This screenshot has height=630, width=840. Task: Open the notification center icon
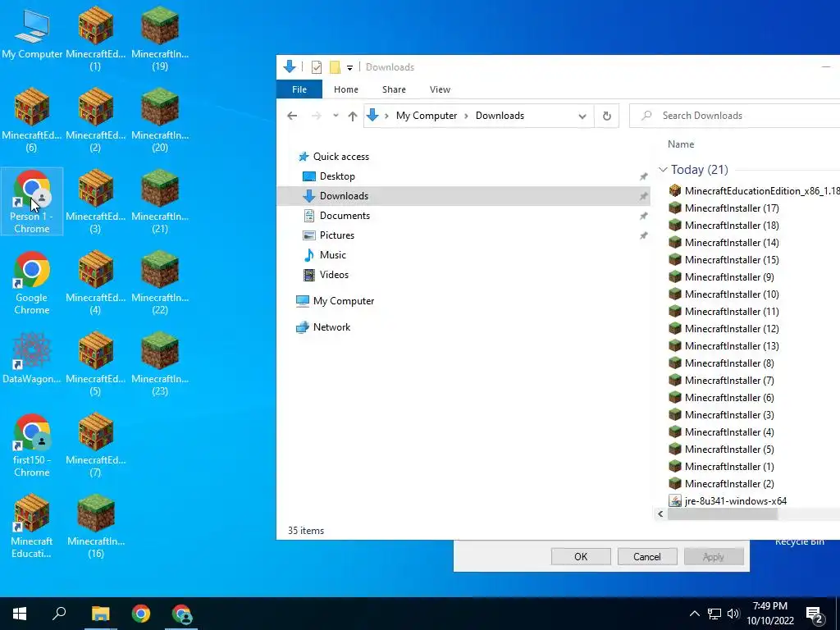click(x=815, y=614)
